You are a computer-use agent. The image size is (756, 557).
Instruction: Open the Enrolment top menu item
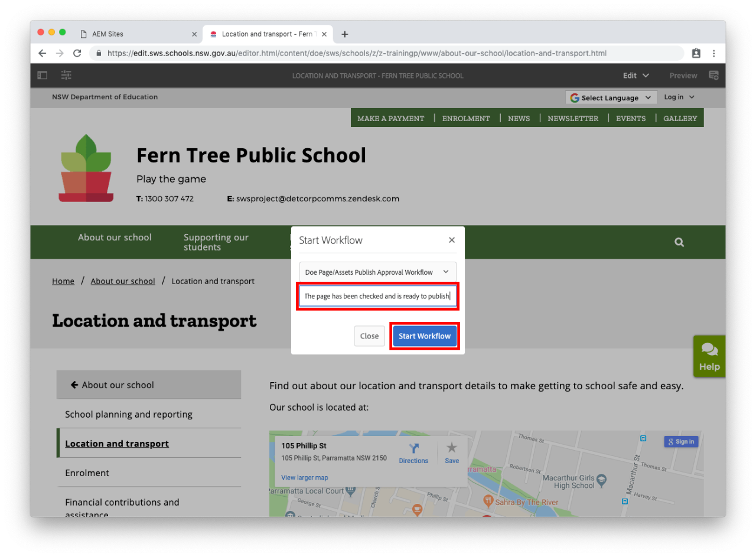click(x=466, y=118)
